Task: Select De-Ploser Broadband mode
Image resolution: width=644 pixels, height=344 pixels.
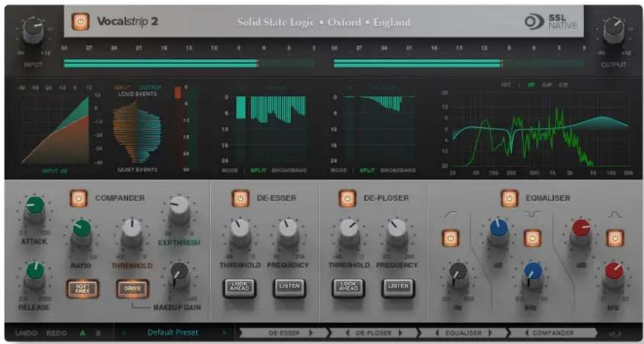Action: [398, 170]
